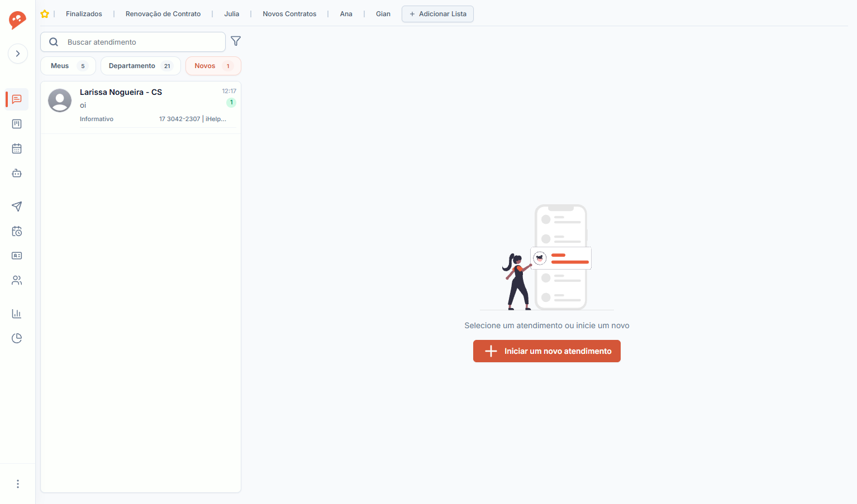Open the three-dot more options menu
This screenshot has height=504, width=857.
pyautogui.click(x=18, y=484)
